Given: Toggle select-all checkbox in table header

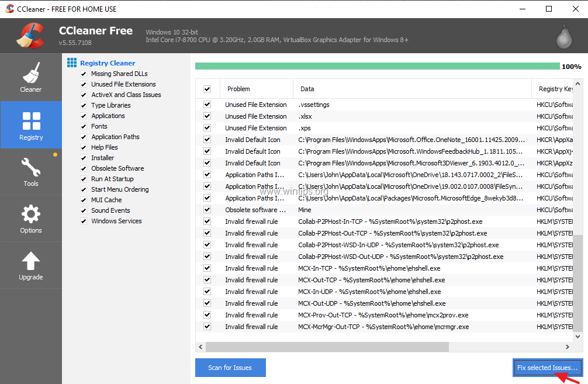Looking at the screenshot, I should 207,89.
